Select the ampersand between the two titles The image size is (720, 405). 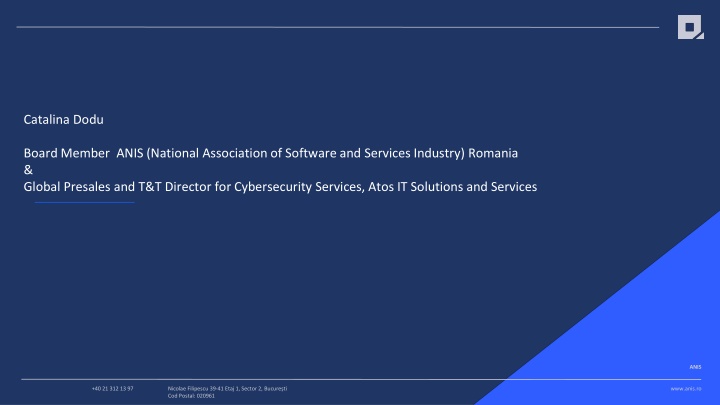27,170
